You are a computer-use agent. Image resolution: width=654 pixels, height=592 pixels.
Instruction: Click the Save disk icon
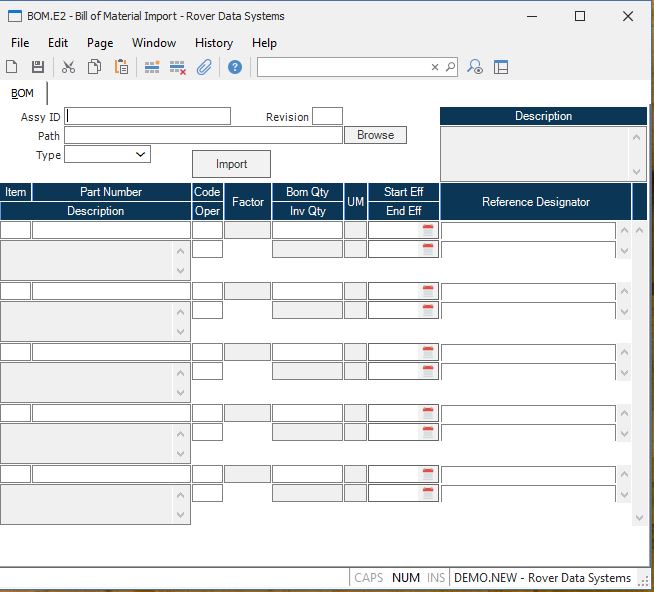38,67
